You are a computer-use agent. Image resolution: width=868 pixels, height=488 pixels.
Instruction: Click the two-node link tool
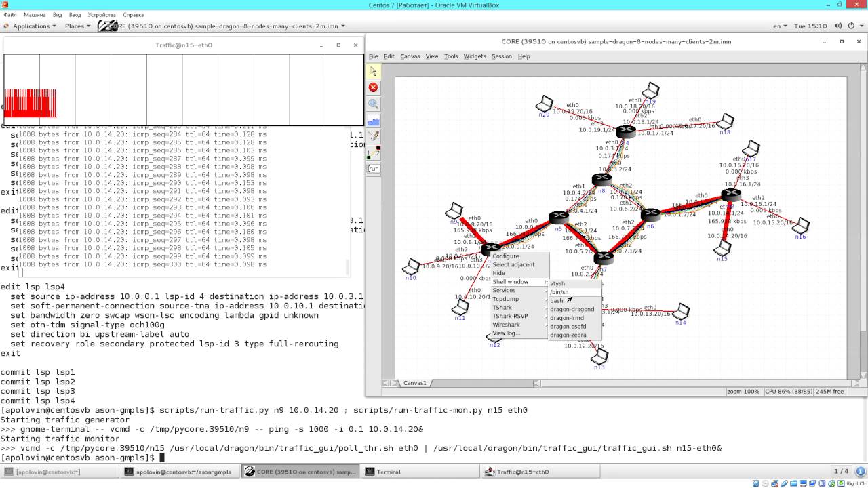[x=373, y=152]
